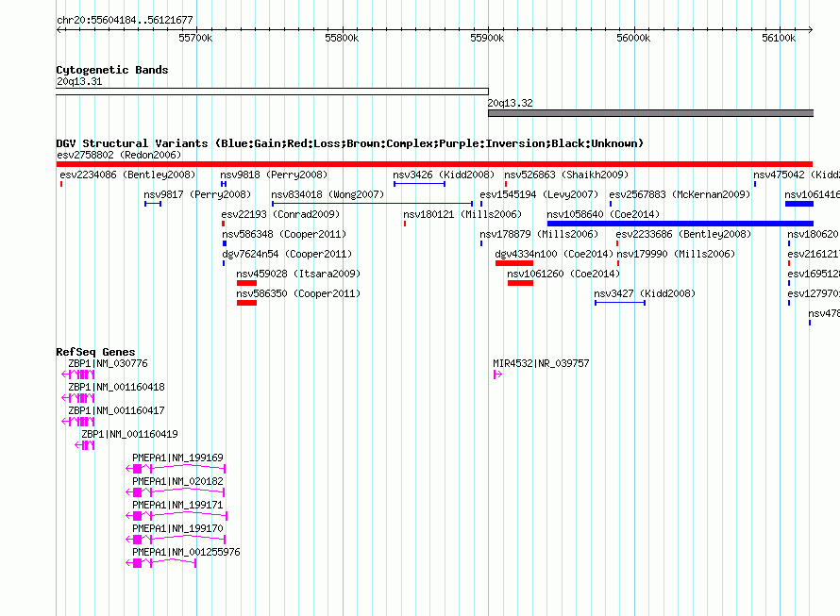The image size is (840, 616).
Task: Select the 20q13.31 cytogenetic band bar
Action: pos(272,92)
